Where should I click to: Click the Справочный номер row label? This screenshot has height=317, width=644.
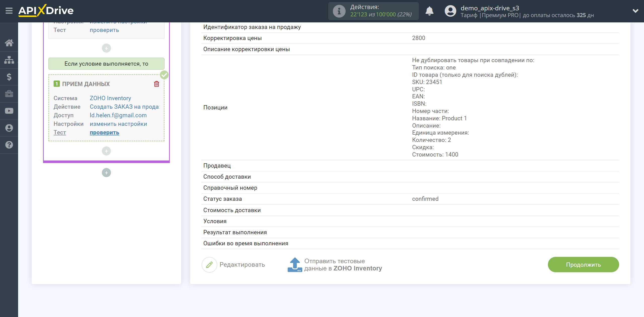pyautogui.click(x=230, y=188)
